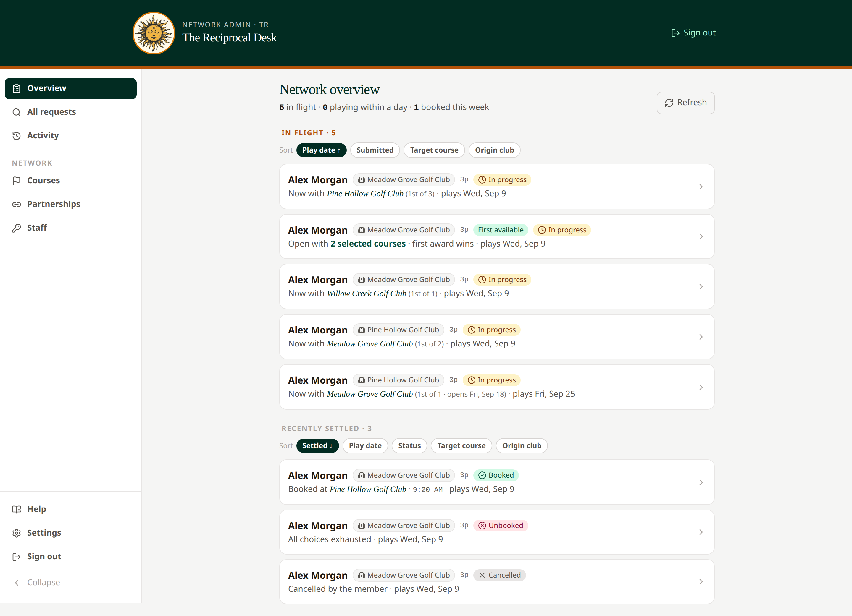The height and width of the screenshot is (616, 852).
Task: Toggle the Settled sort under Recently Settled
Action: tap(317, 445)
